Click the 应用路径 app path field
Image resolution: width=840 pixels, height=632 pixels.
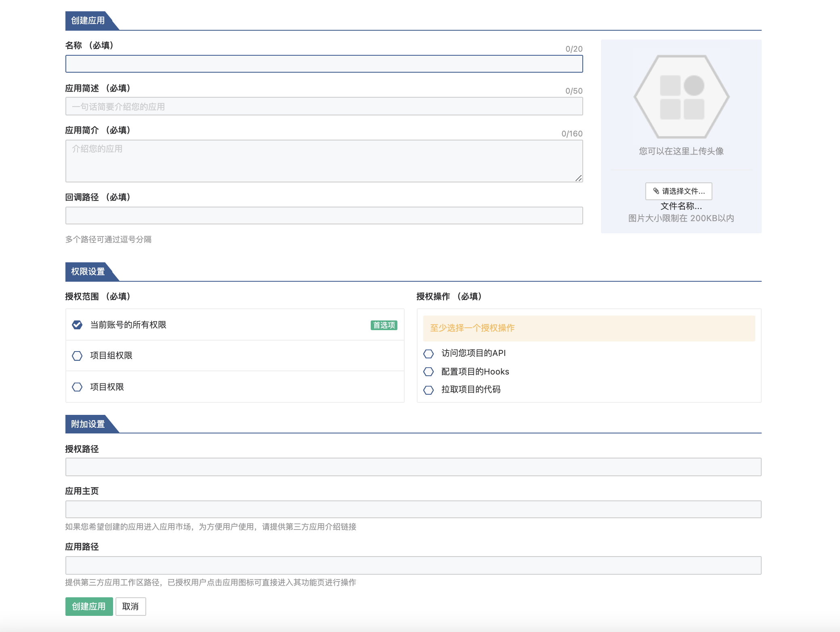(x=413, y=565)
